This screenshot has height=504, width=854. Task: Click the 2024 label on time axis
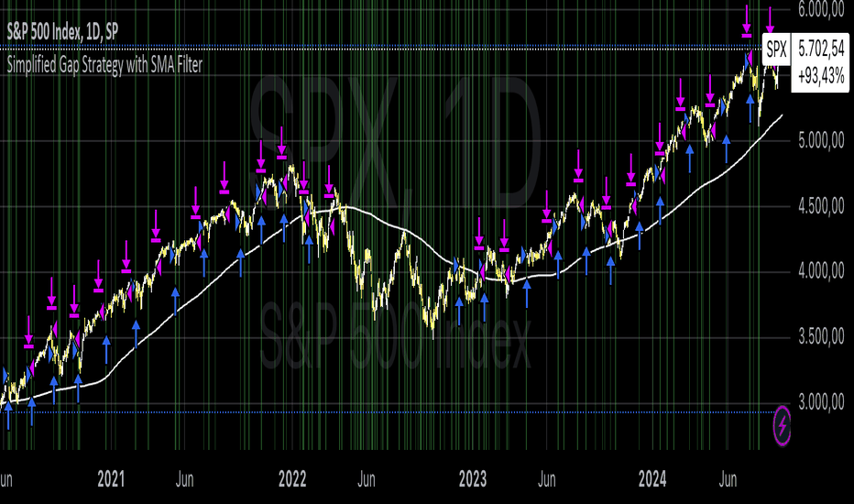tap(651, 479)
